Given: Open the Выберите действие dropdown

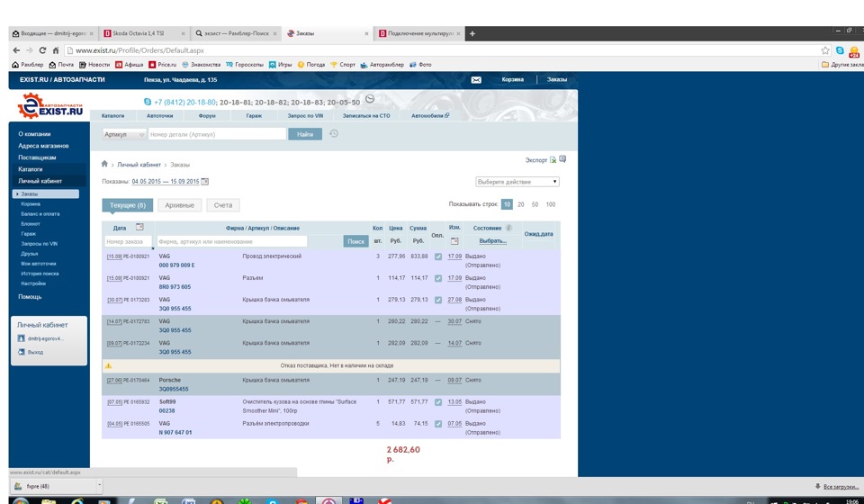Looking at the screenshot, I should [x=517, y=182].
